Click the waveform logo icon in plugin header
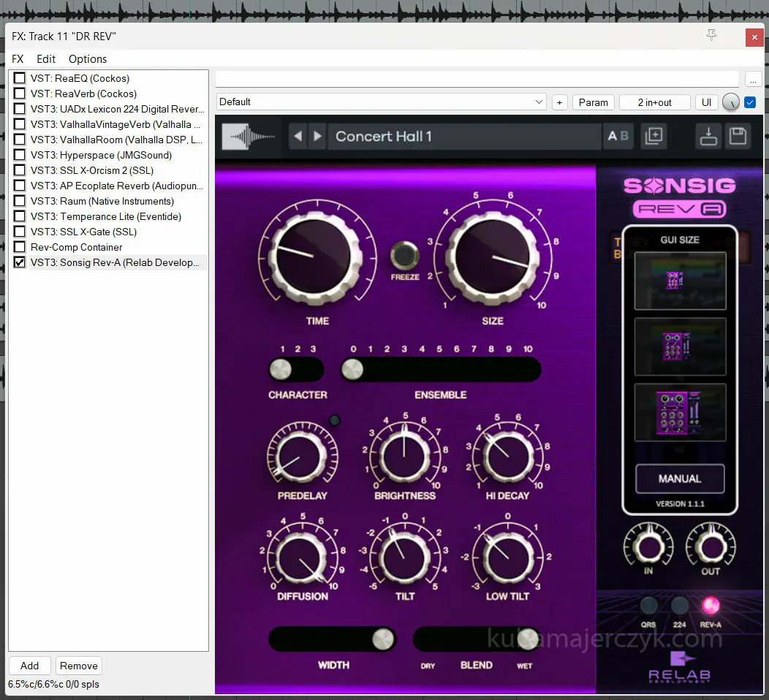 coord(249,137)
